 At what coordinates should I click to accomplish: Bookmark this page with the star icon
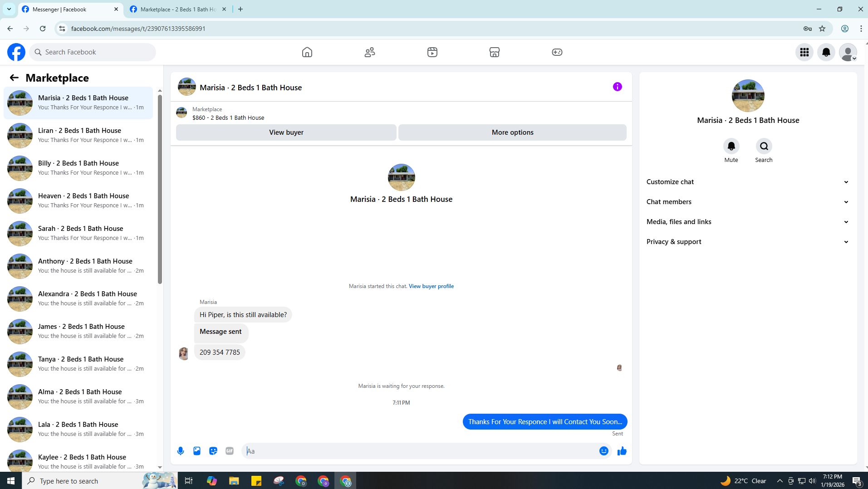(822, 29)
